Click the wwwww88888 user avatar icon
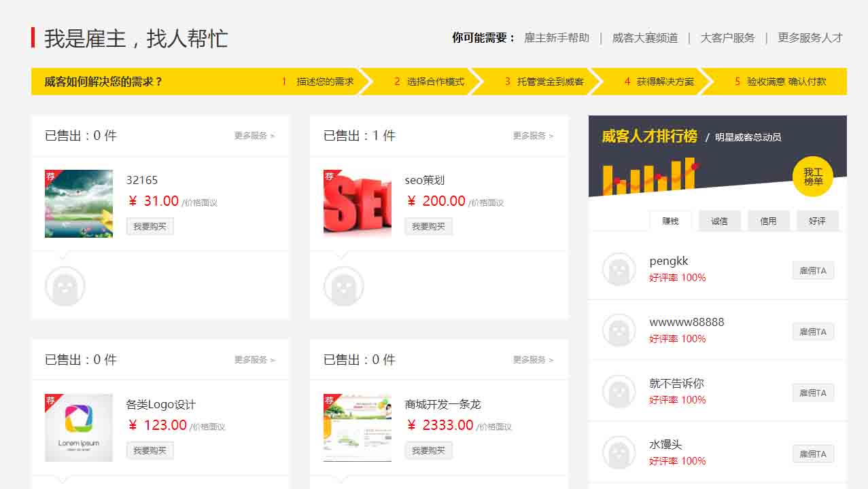The image size is (868, 489). coord(619,331)
